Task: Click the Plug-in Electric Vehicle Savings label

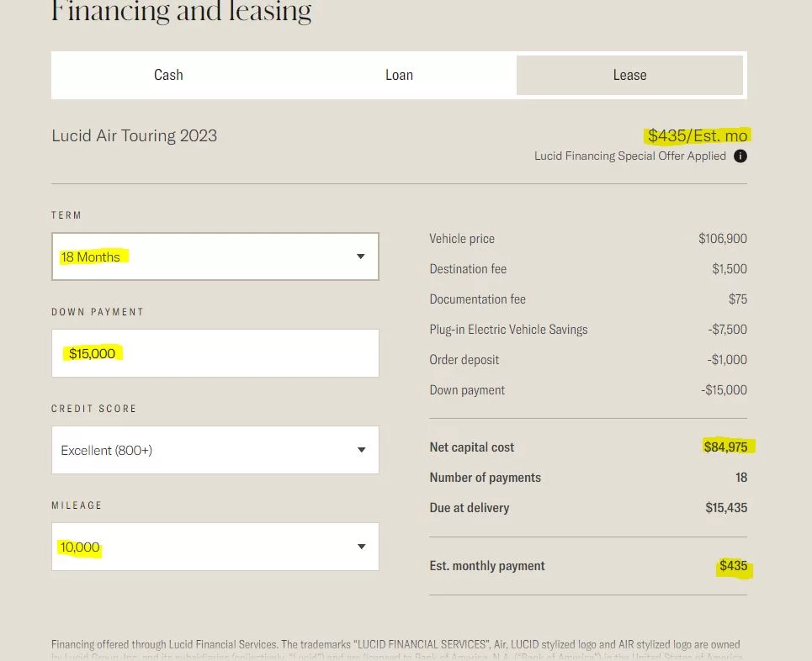Action: [508, 330]
